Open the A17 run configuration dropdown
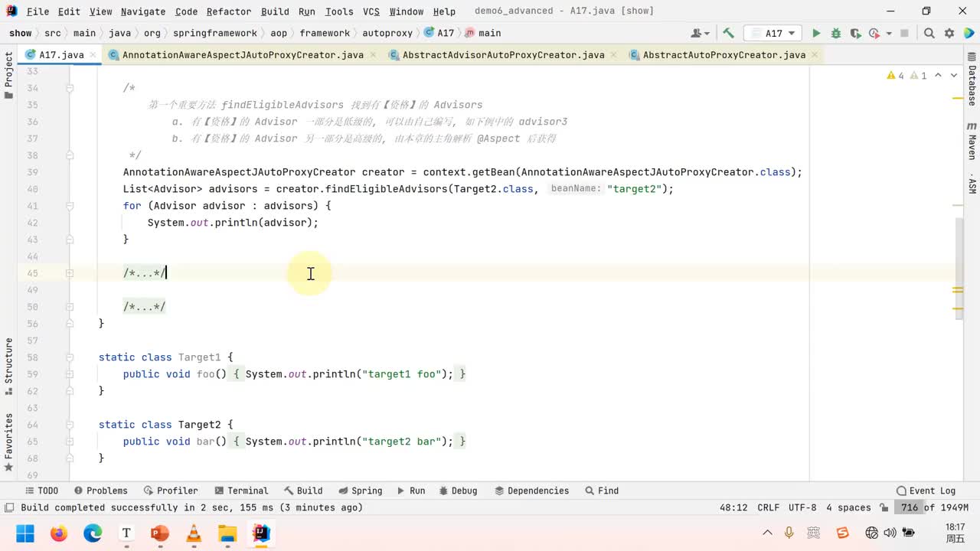The image size is (980, 551). pyautogui.click(x=773, y=33)
